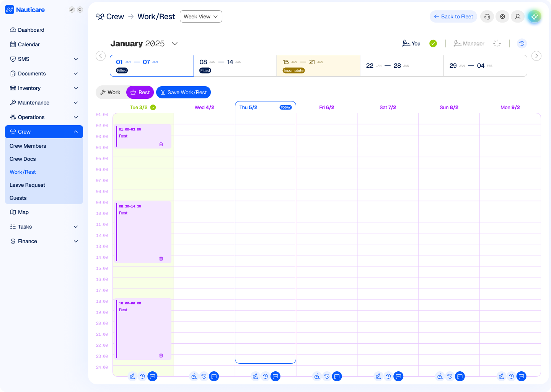Screen dimensions: 551x392
Task: Select the 29 Jan – 04 Feb week
Action: click(485, 65)
